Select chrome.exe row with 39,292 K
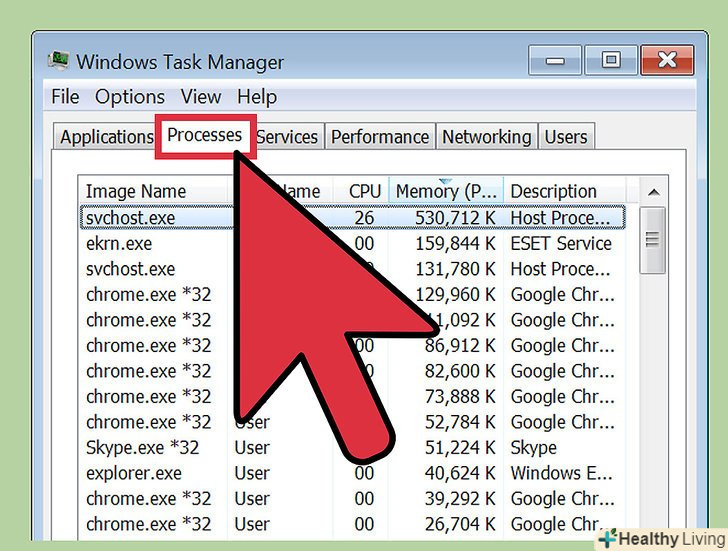 (x=352, y=499)
